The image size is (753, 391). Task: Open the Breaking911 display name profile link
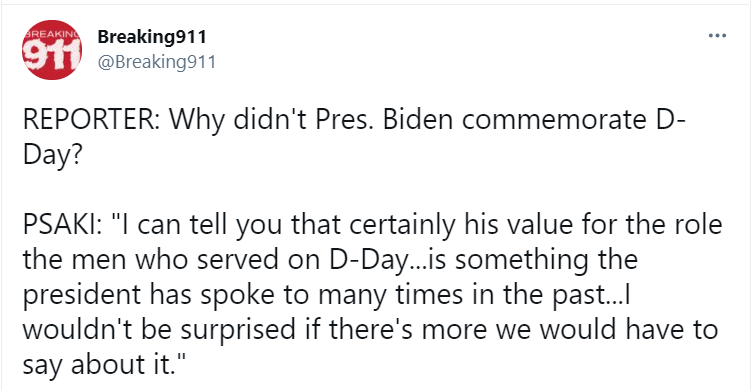152,37
